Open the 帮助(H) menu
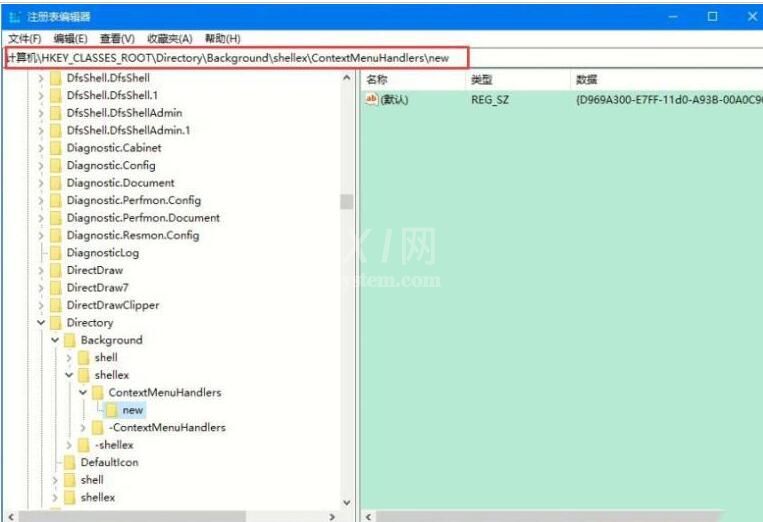 pyautogui.click(x=222, y=38)
